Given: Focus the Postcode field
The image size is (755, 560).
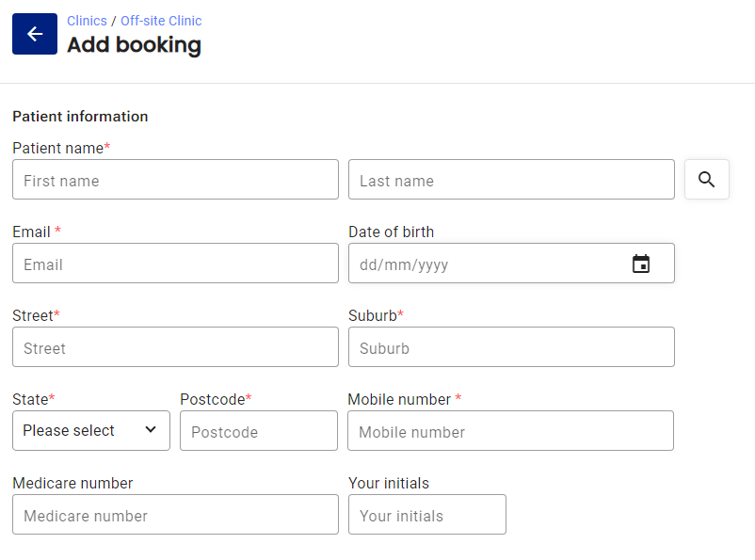Looking at the screenshot, I should (259, 430).
